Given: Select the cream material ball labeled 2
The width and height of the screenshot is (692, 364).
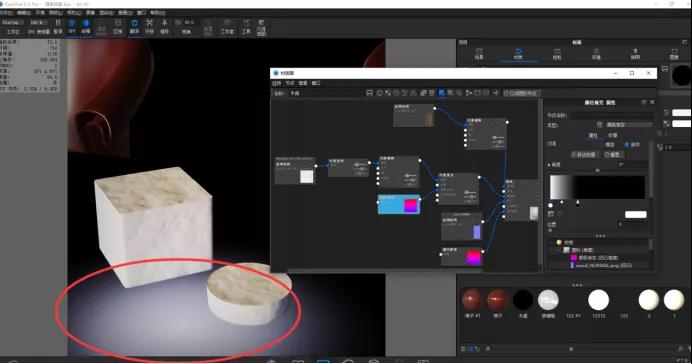Looking at the screenshot, I should tap(649, 300).
